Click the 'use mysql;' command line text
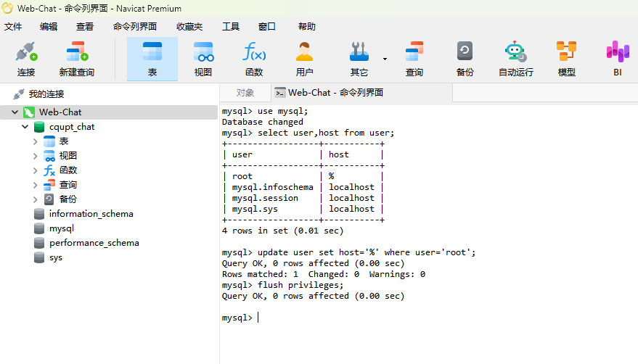 (x=283, y=111)
